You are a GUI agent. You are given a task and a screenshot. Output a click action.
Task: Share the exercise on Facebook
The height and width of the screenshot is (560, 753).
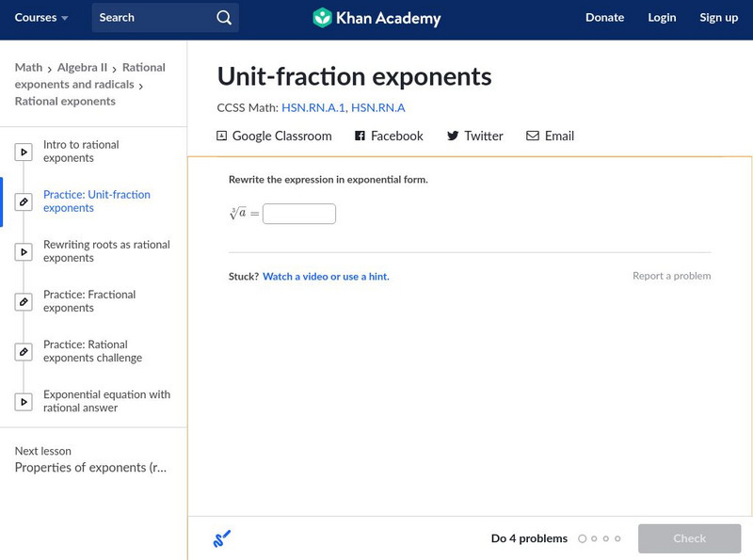(389, 136)
